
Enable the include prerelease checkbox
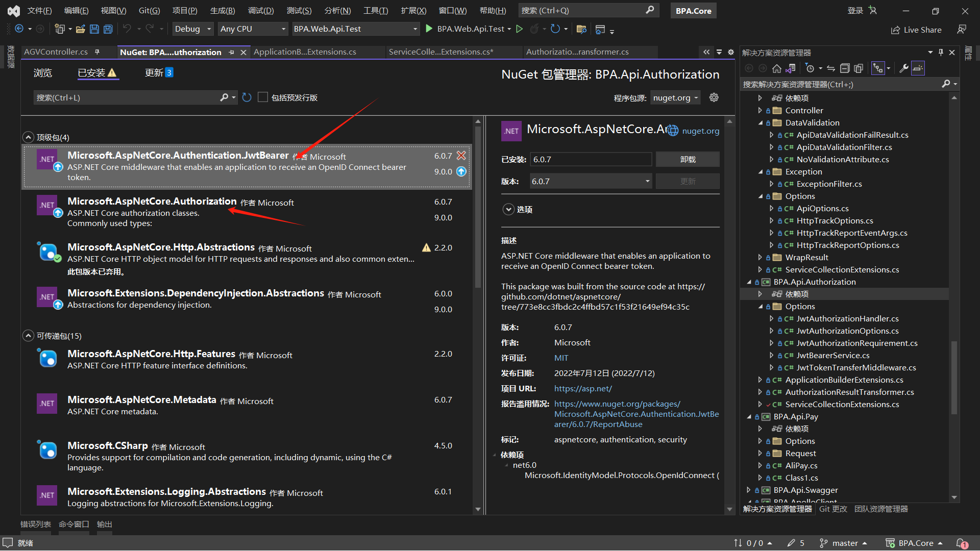pyautogui.click(x=263, y=97)
